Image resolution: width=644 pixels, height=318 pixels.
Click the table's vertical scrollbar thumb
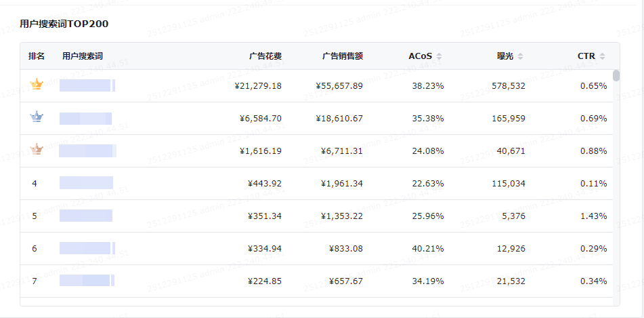[x=616, y=75]
